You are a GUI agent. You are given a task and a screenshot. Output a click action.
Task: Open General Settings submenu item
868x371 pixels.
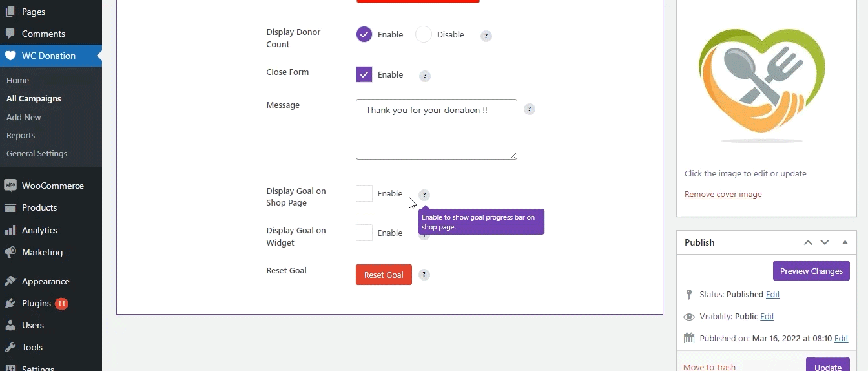click(37, 153)
